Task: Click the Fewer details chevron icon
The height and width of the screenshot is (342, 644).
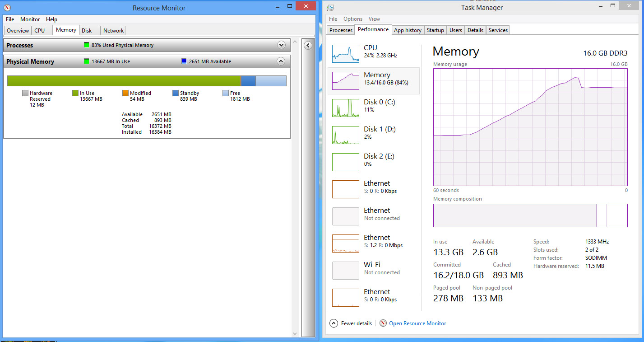Action: [334, 323]
